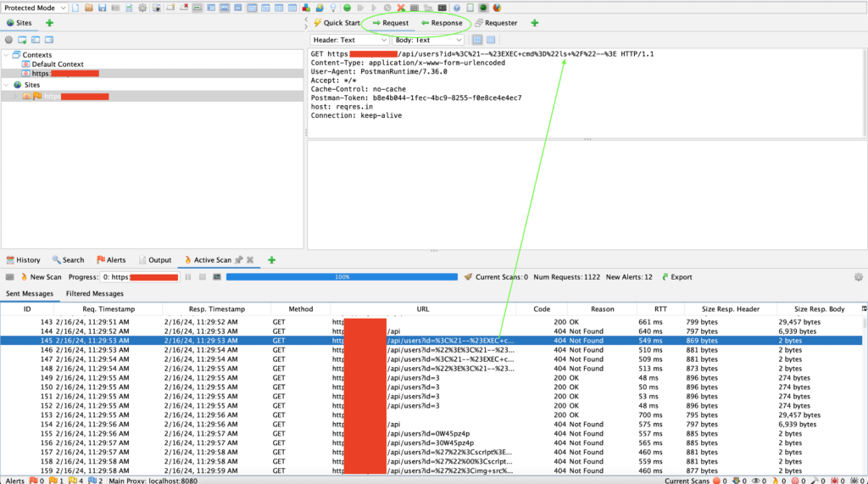Toggle the pause scan button
The image size is (868, 484).
pyautogui.click(x=188, y=277)
